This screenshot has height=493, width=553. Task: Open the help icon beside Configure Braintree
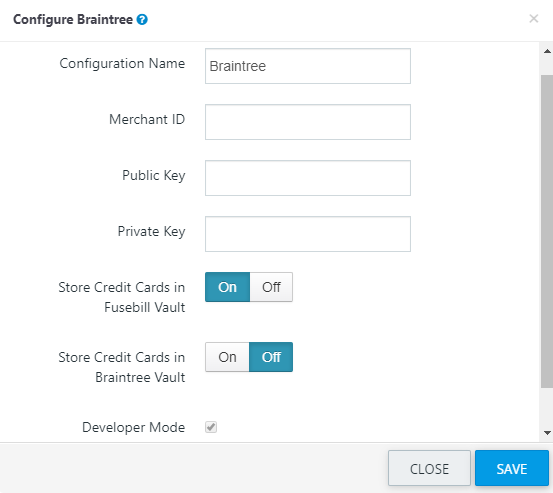click(142, 19)
